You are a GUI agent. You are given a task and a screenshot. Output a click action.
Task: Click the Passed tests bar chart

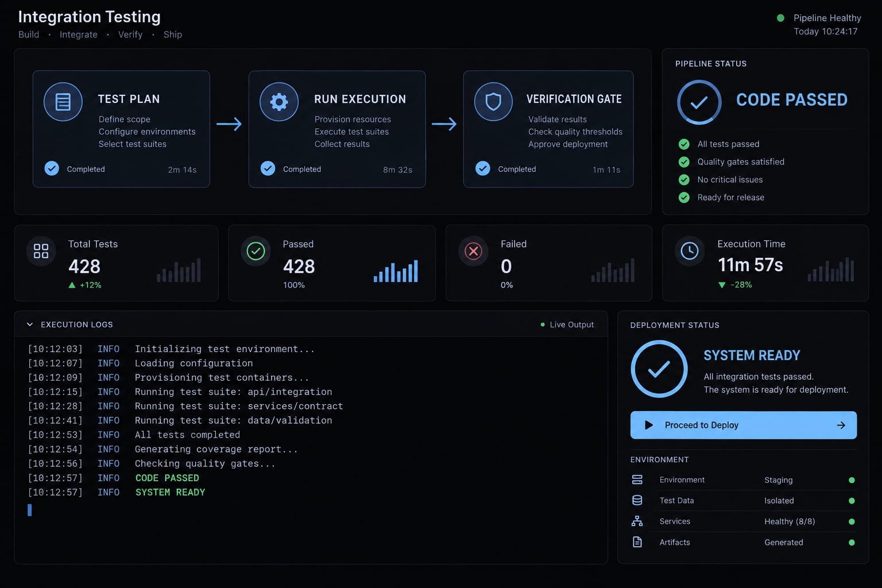coord(396,270)
